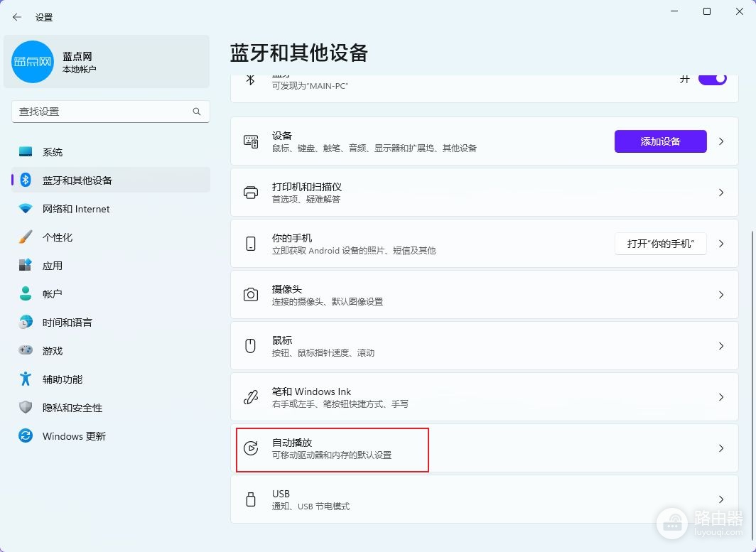Click 首选项、疑难解答 description text
This screenshot has width=756, height=552.
[306, 199]
